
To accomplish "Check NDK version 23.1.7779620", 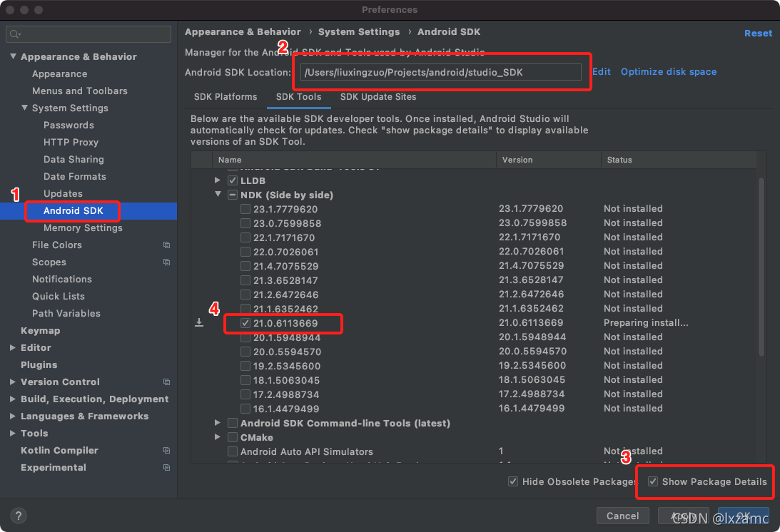I will 245,209.
